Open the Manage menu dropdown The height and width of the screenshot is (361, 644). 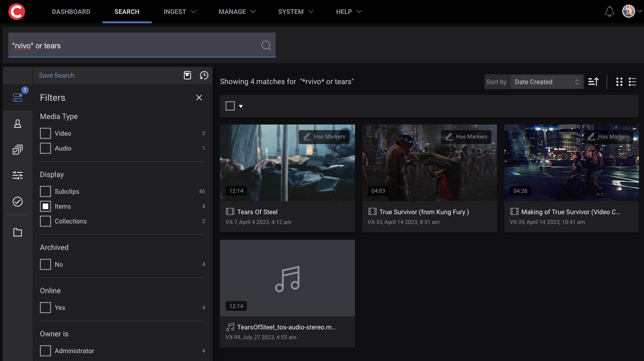pyautogui.click(x=237, y=12)
